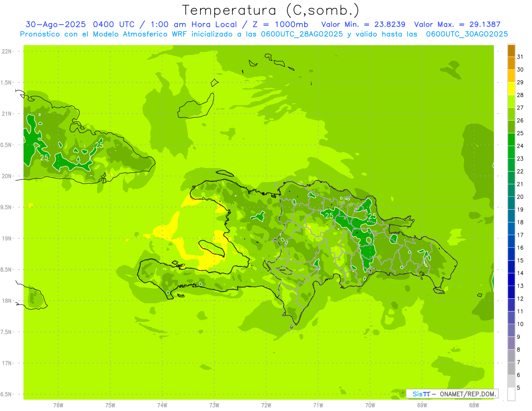The width and height of the screenshot is (532, 411).
Task: Click the colorbar label "28"
Action: click(520, 95)
